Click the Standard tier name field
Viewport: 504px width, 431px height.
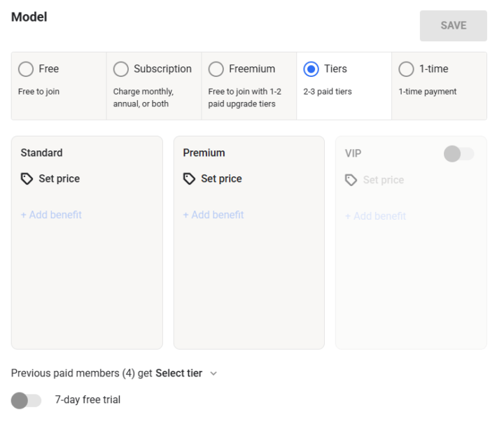(x=42, y=153)
